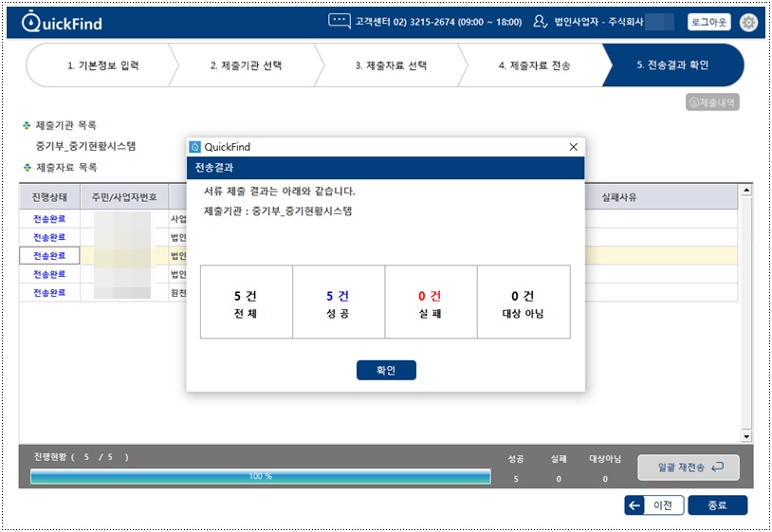Screen dimensions: 772x532
Task: Close the QuickFind result dialog
Action: 573,147
